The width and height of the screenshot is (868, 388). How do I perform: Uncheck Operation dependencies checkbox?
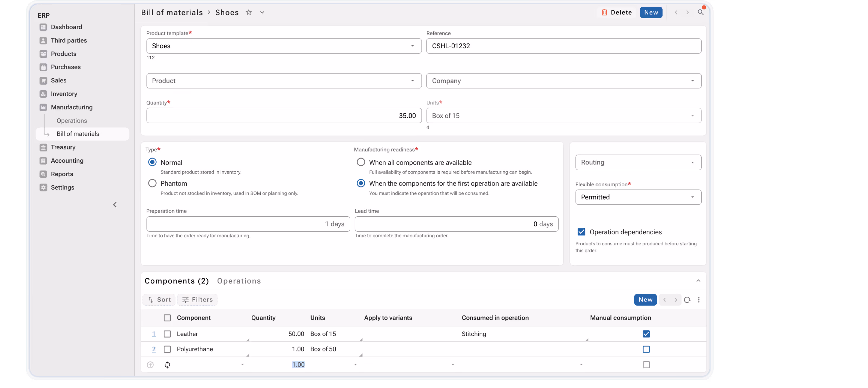tap(581, 232)
